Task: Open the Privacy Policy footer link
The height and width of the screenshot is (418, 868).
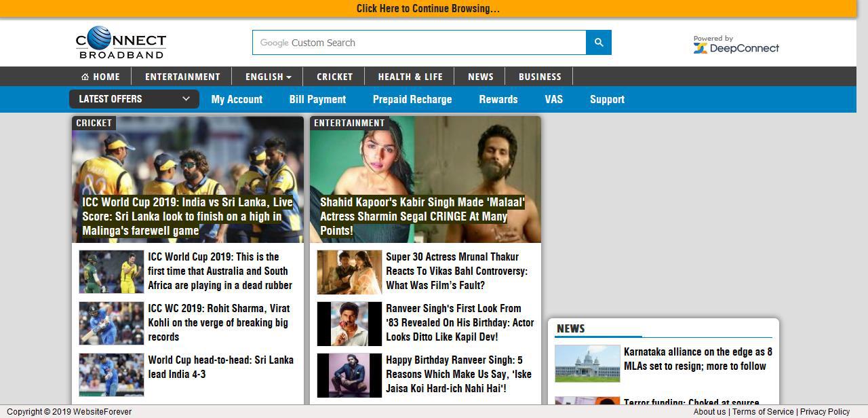Action: (825, 412)
